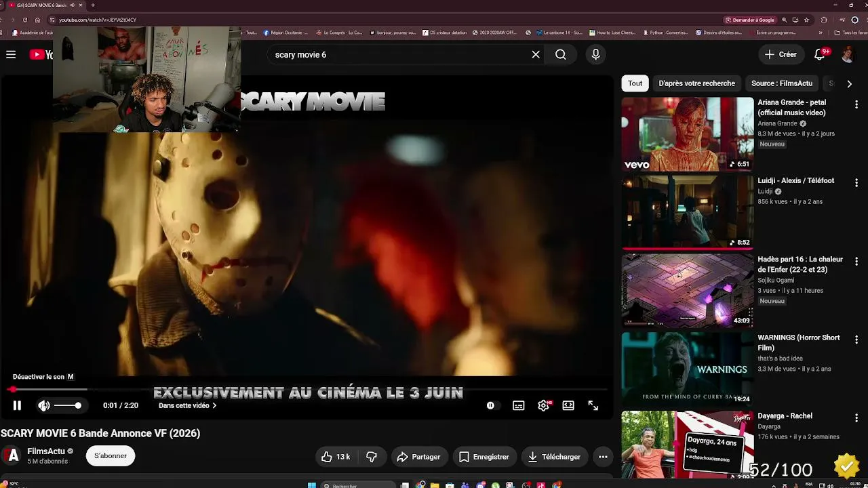Select the "D'après votre recherche" chip
Image resolution: width=868 pixels, height=488 pixels.
click(x=696, y=83)
